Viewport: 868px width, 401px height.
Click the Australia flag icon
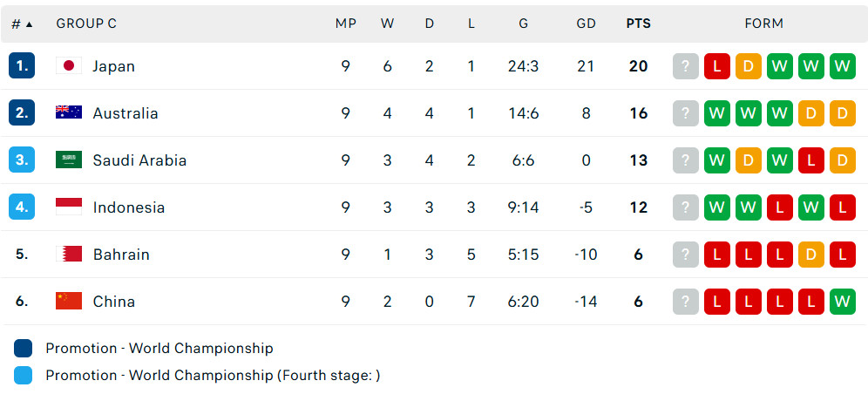pyautogui.click(x=69, y=113)
